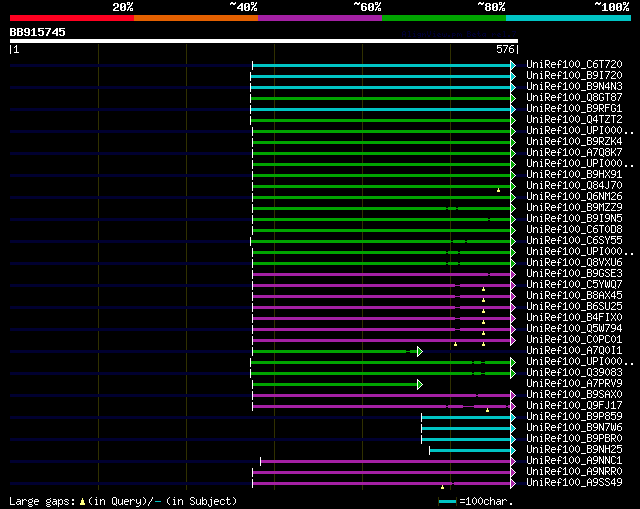Open the UniRef100_C5YWQ7 label
Screen dimensions: 640x509
[574, 285]
